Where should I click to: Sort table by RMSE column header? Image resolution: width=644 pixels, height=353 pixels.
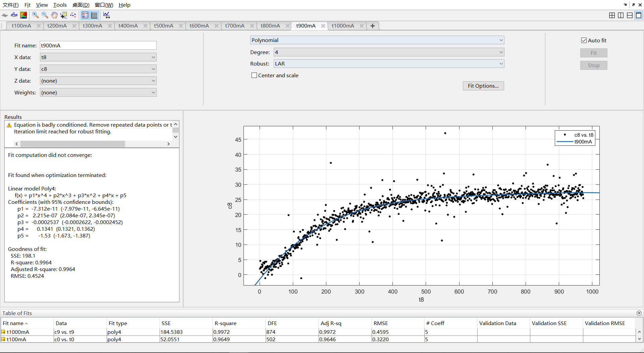point(398,323)
